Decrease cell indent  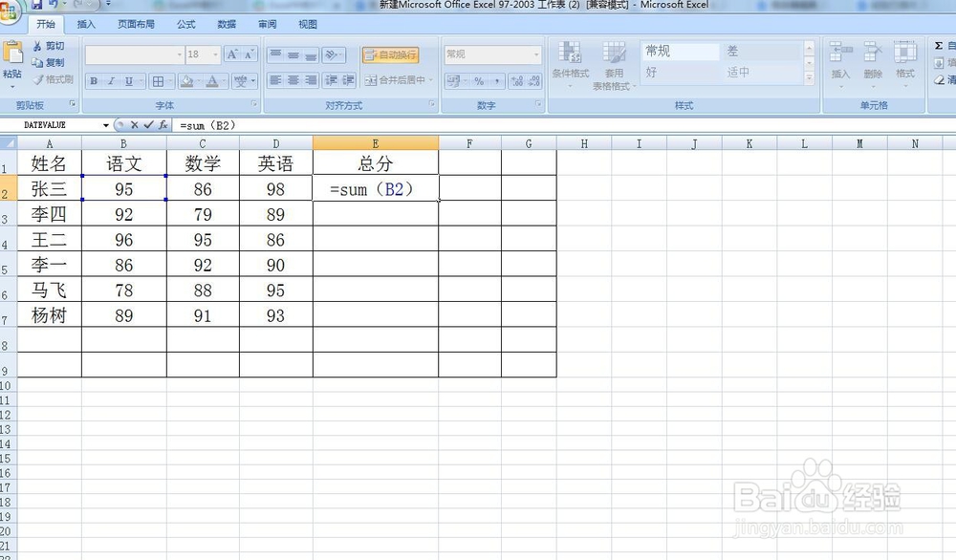tap(331, 80)
